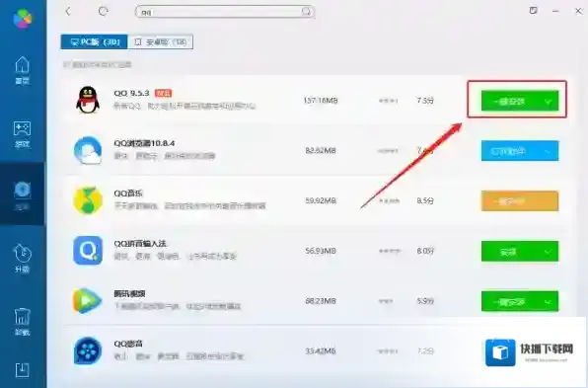Click the 59.92MB size of QQ音乐
Image resolution: width=588 pixels, height=388 pixels.
(321, 200)
